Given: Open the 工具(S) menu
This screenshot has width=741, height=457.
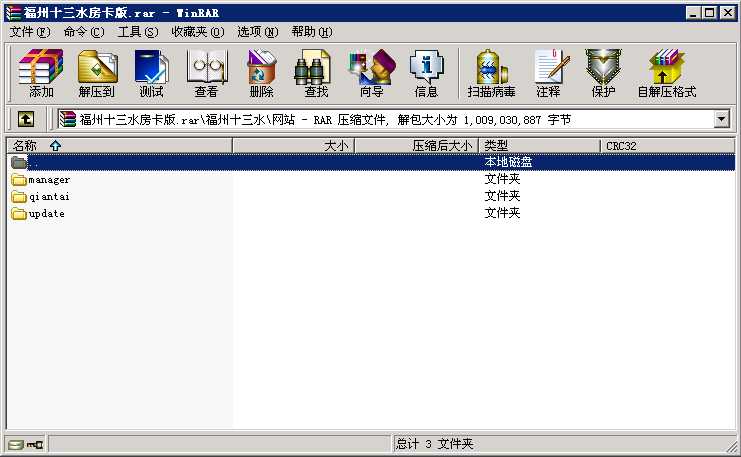Looking at the screenshot, I should click(x=138, y=32).
